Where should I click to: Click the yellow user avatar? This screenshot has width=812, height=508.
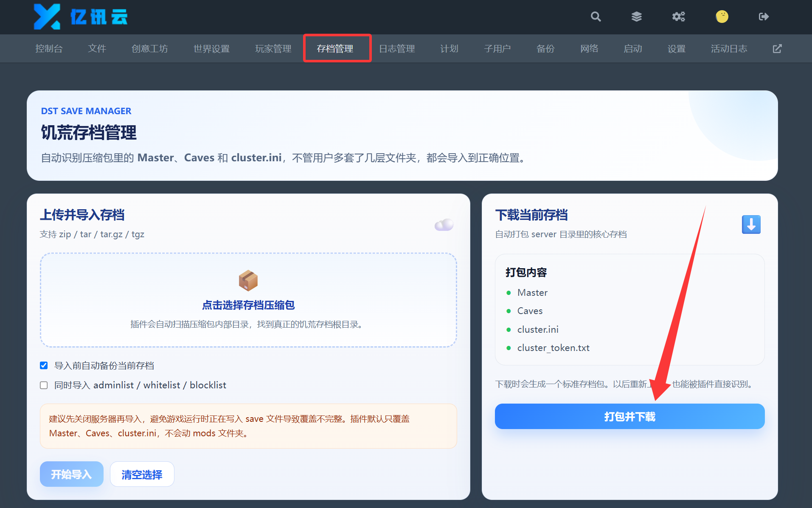[x=722, y=17]
